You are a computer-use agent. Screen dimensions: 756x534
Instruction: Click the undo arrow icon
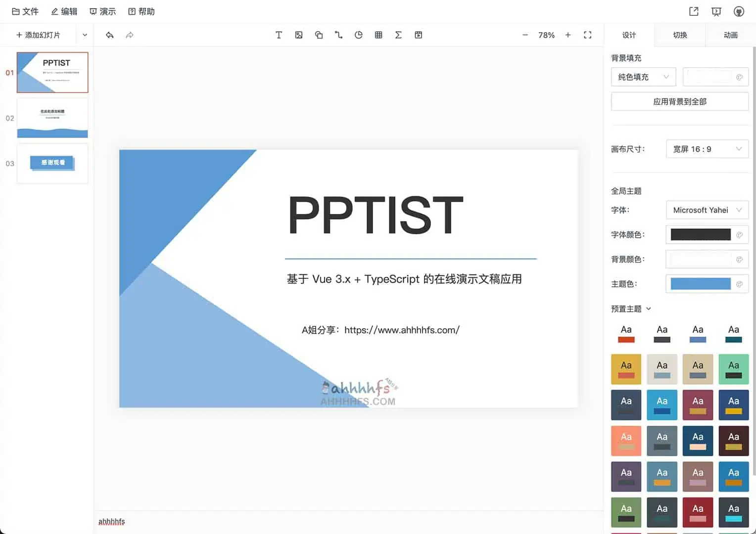[x=109, y=35]
